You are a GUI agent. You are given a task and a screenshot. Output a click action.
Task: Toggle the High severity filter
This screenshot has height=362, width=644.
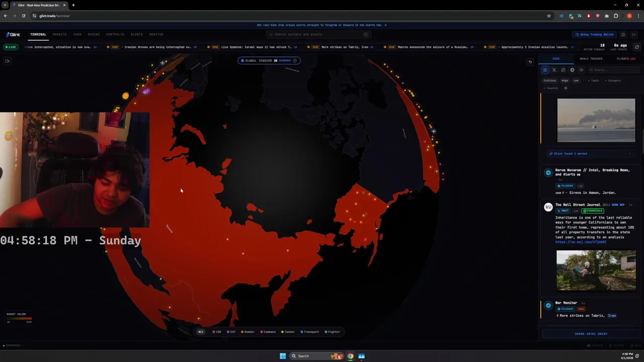click(x=565, y=80)
